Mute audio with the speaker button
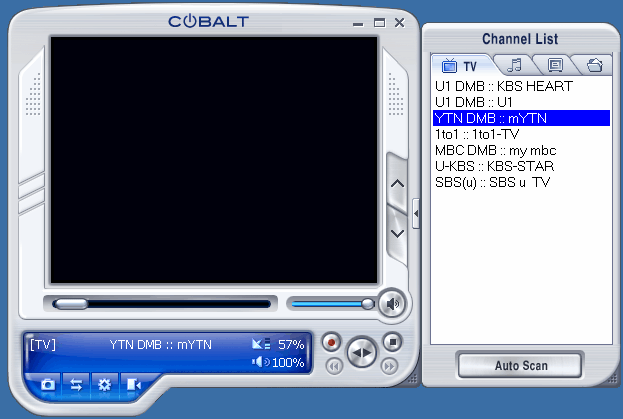 pyautogui.click(x=392, y=304)
